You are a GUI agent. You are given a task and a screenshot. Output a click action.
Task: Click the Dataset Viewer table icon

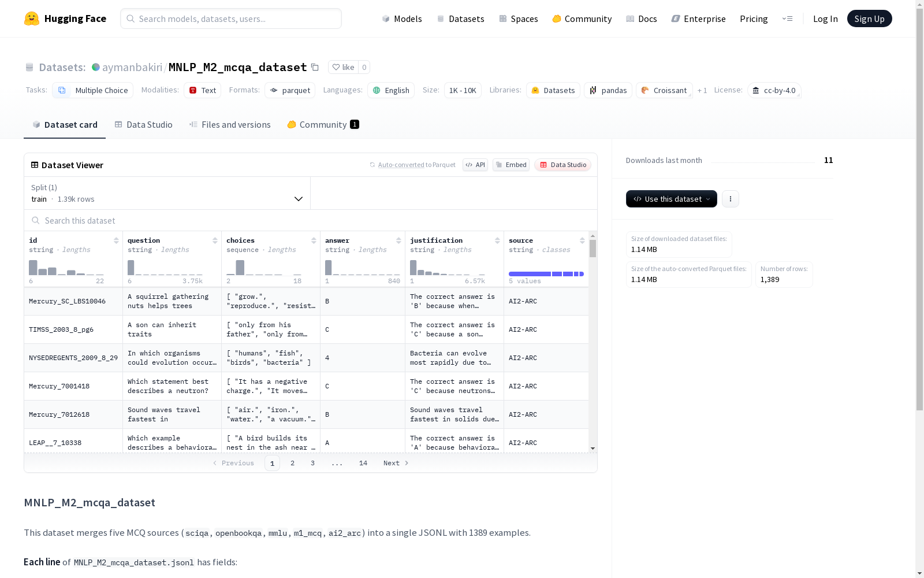35,165
